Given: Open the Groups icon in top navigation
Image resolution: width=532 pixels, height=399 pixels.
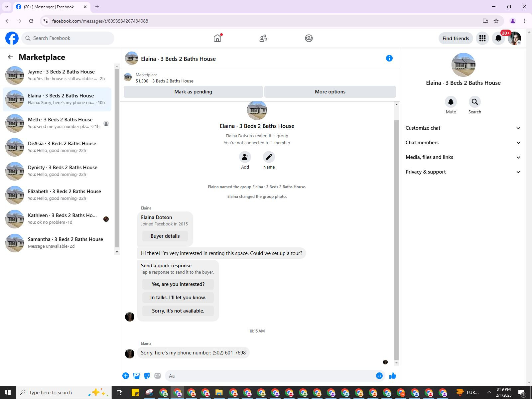Looking at the screenshot, I should (x=309, y=38).
